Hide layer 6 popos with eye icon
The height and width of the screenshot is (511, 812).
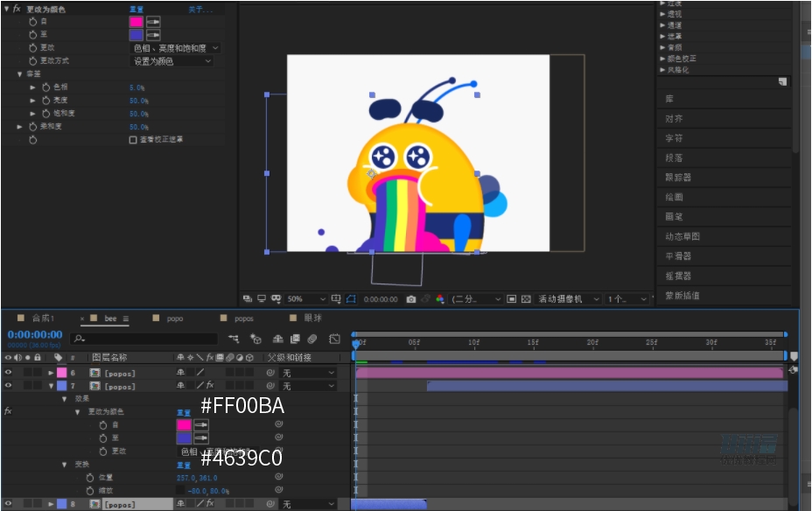9,373
